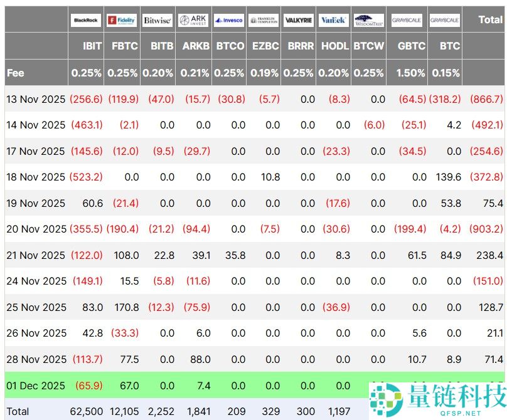Screen dimensions: 507x420
Task: Click the WisdomTree logo
Action: tap(369, 19)
